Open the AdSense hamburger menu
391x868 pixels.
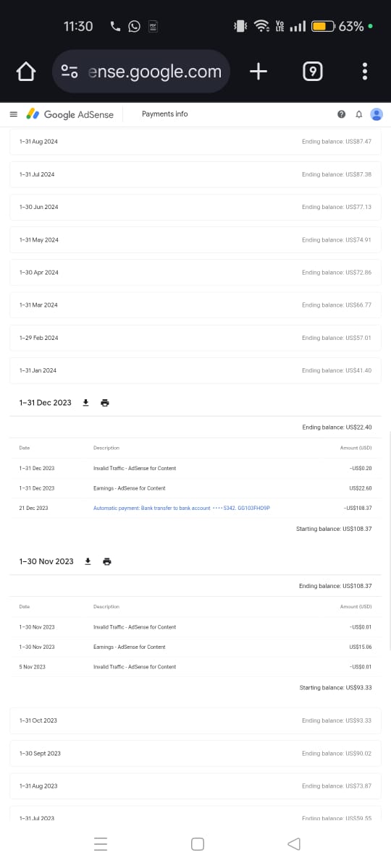(x=13, y=114)
